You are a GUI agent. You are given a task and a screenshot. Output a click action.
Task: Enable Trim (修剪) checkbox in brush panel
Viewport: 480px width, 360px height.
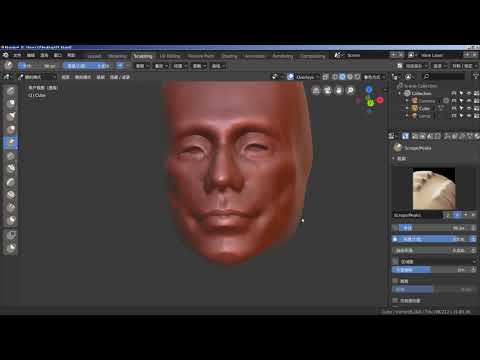(396, 281)
